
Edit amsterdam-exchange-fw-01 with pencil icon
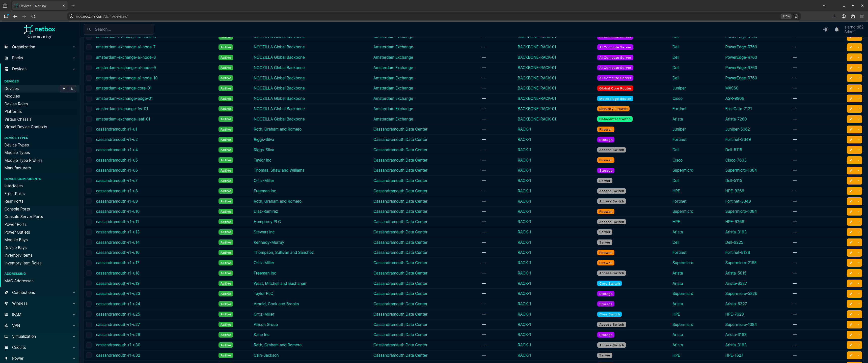click(851, 109)
